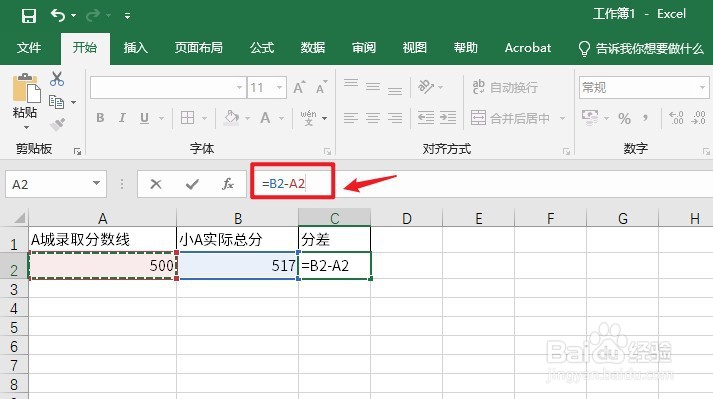Switch to the 开始 tab

(x=85, y=48)
